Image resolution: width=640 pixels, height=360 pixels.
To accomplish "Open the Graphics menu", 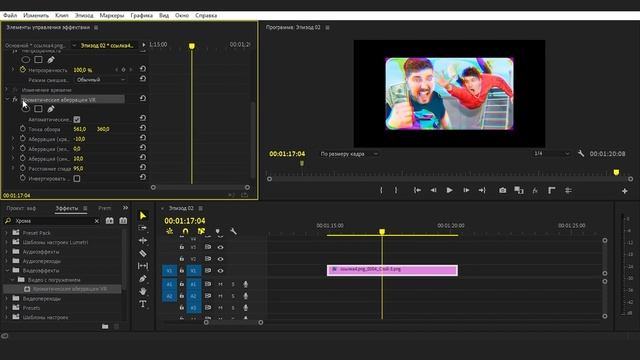I will click(x=142, y=16).
